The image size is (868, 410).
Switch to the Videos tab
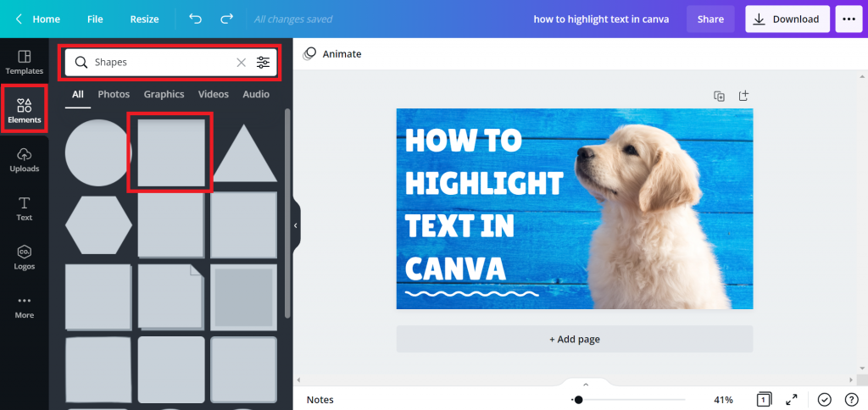(x=214, y=94)
